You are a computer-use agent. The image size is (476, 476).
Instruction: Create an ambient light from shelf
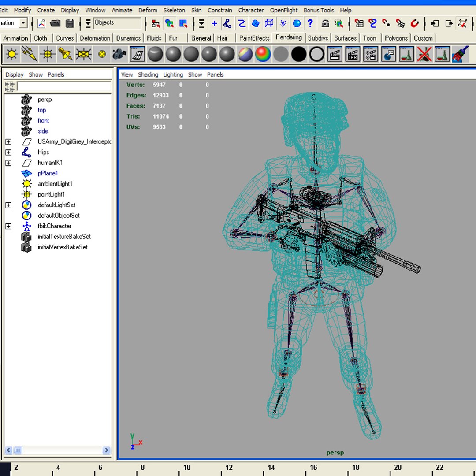point(12,54)
